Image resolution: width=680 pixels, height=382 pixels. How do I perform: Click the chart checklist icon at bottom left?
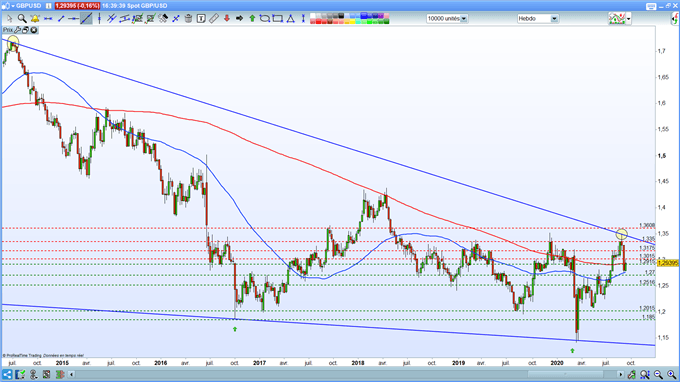20,374
